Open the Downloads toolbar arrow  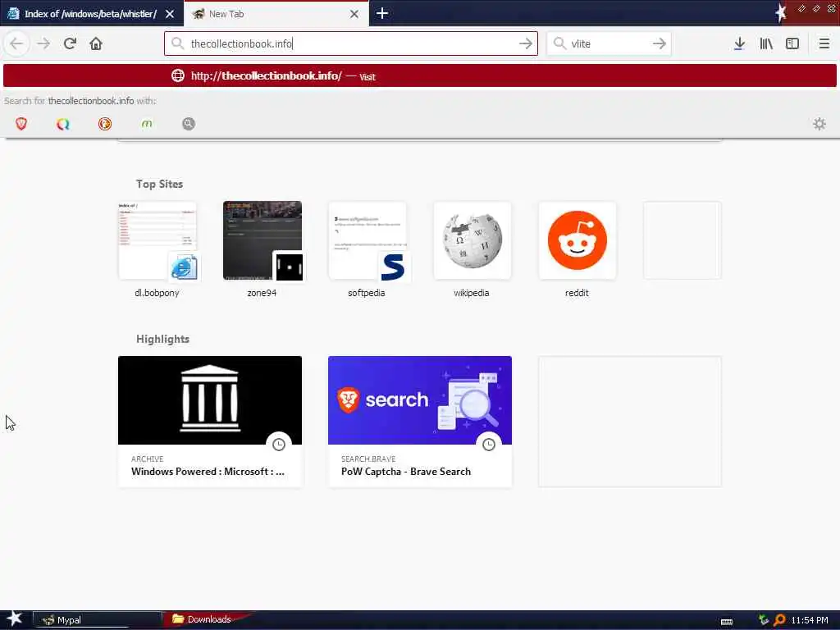pos(739,43)
